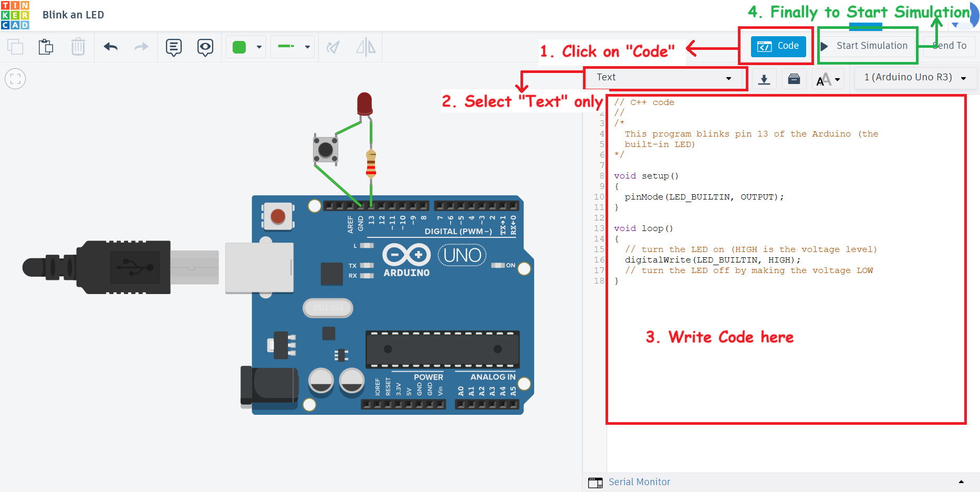This screenshot has height=492, width=980.
Task: Open the Notes tool icon
Action: (174, 47)
